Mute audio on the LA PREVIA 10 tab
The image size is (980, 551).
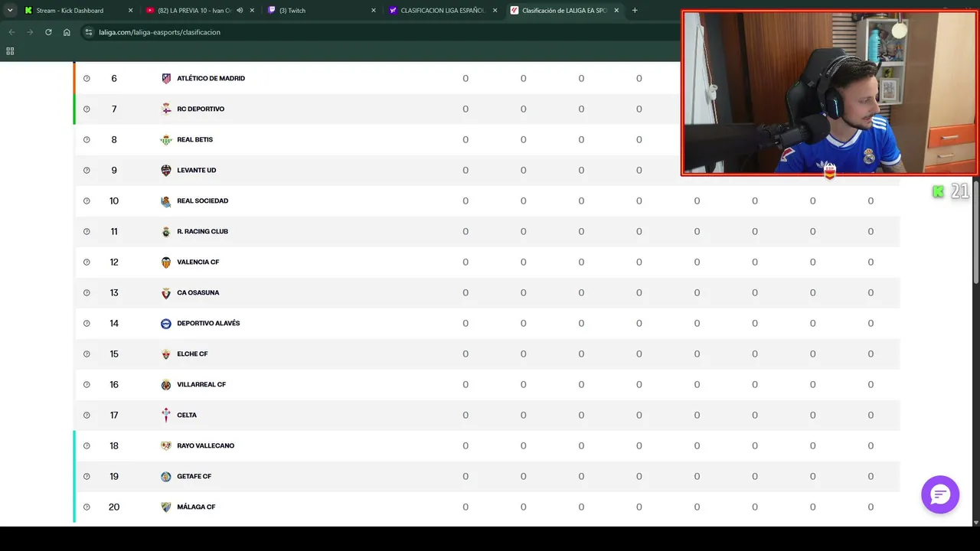pos(240,11)
